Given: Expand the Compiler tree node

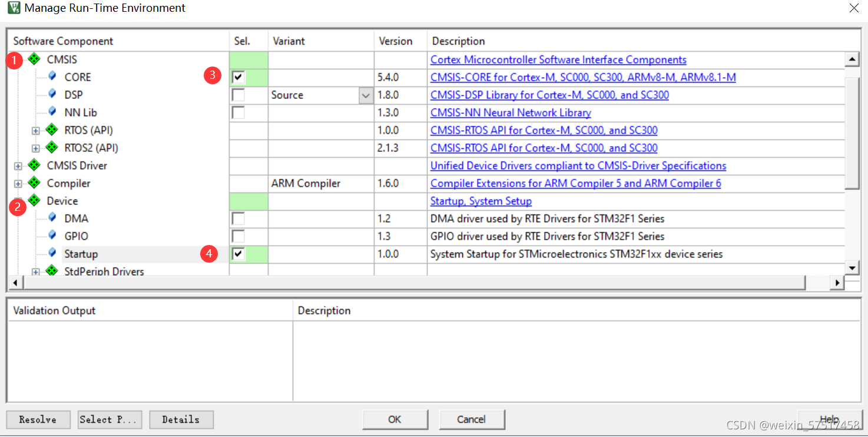Looking at the screenshot, I should click(x=18, y=184).
